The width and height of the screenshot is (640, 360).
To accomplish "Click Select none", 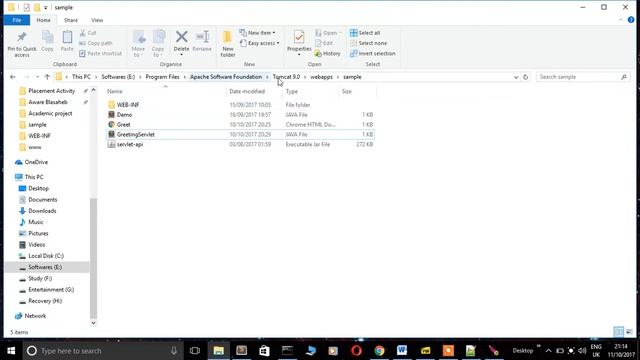I will coord(368,43).
